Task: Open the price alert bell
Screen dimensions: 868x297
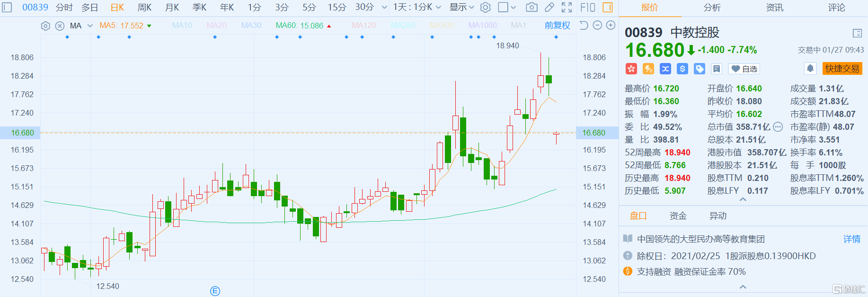Action: 810,69
